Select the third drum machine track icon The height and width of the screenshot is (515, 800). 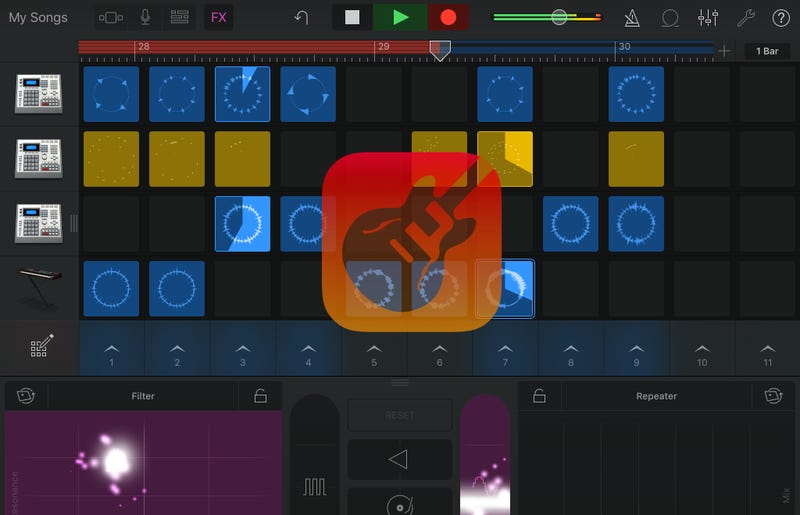39,223
